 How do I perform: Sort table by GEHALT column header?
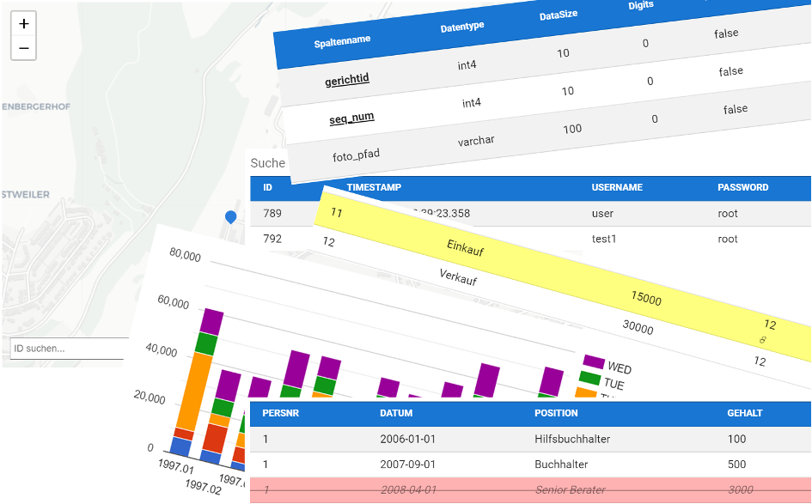pos(744,413)
